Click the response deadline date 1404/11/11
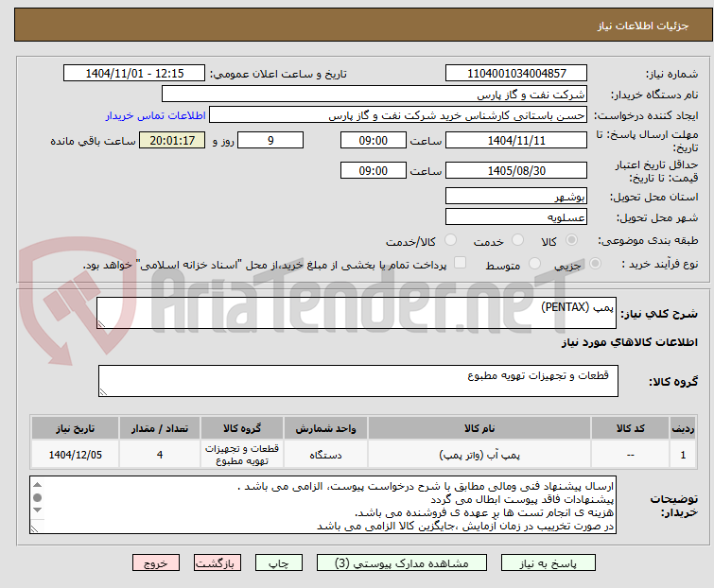The image size is (714, 588). pos(516,140)
